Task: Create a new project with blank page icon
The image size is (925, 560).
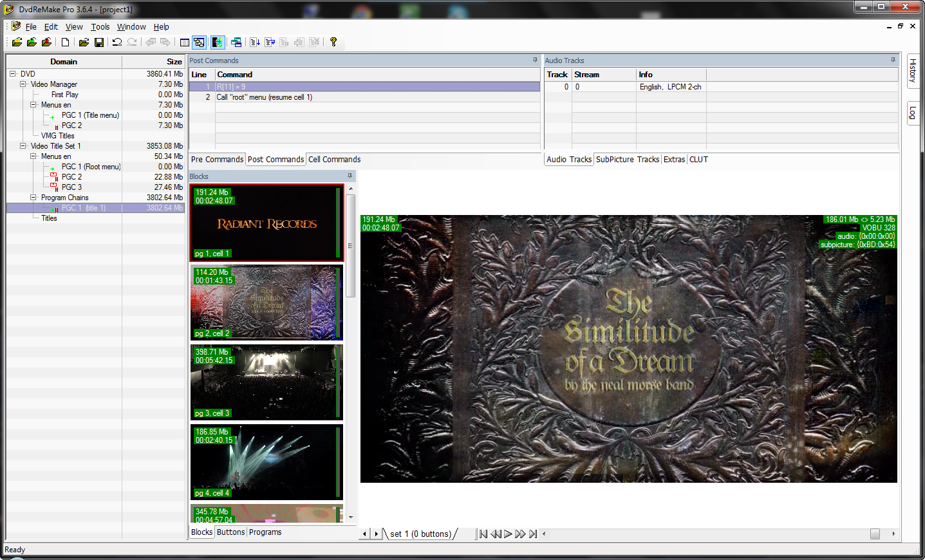Action: (x=65, y=42)
